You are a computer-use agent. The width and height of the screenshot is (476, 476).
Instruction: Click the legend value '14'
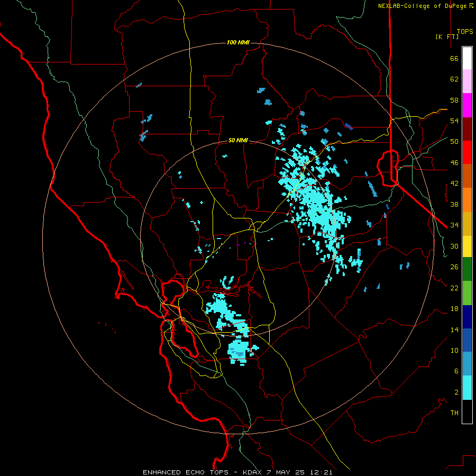(454, 329)
